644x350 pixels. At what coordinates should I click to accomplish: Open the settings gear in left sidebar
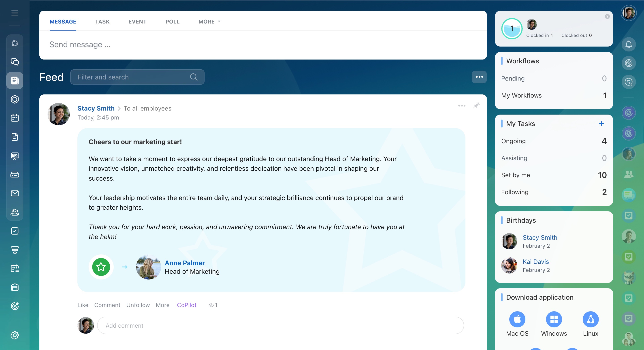point(15,335)
